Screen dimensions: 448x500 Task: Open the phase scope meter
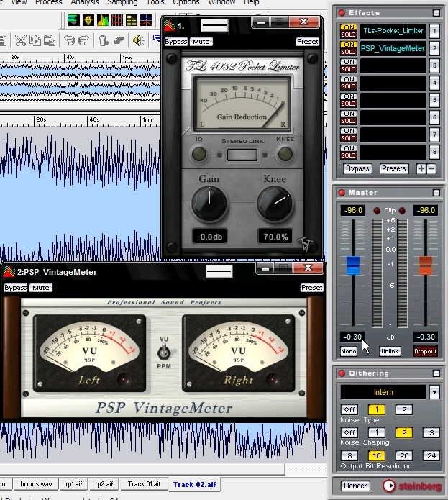click(x=88, y=20)
